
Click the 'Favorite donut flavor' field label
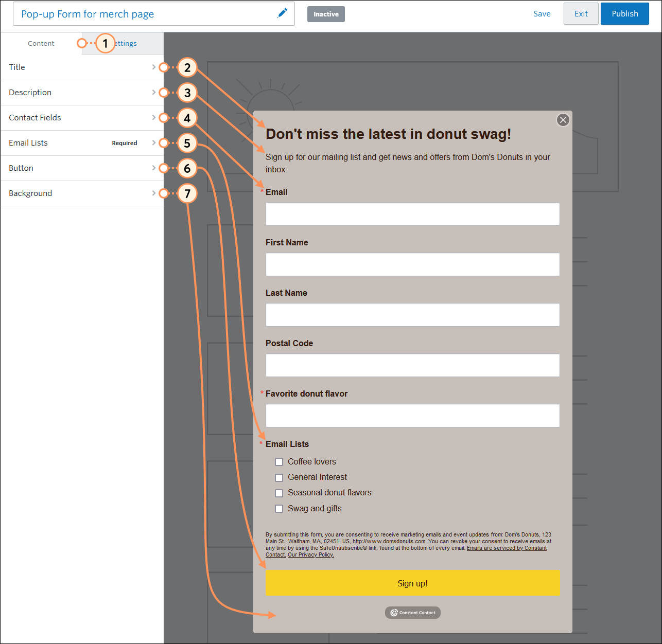pos(306,393)
